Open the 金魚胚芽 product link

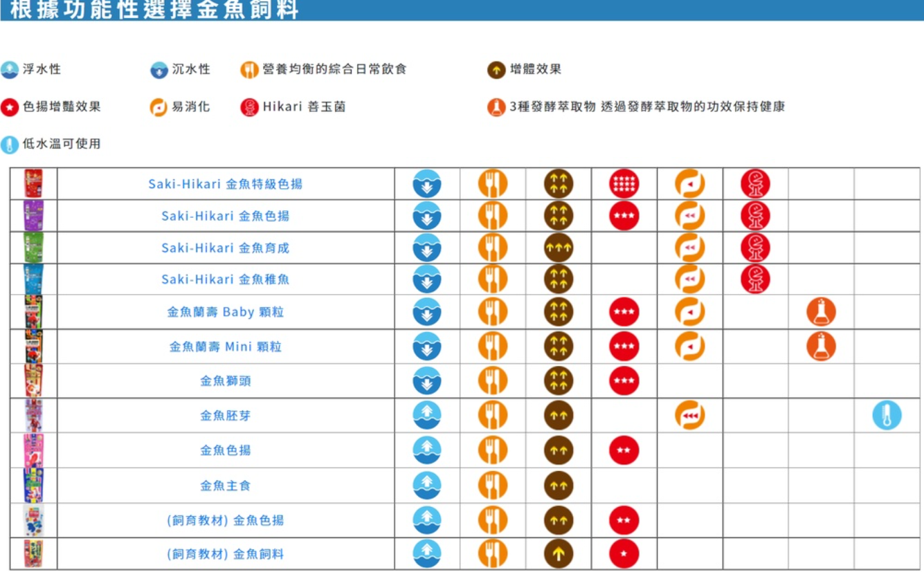point(225,416)
